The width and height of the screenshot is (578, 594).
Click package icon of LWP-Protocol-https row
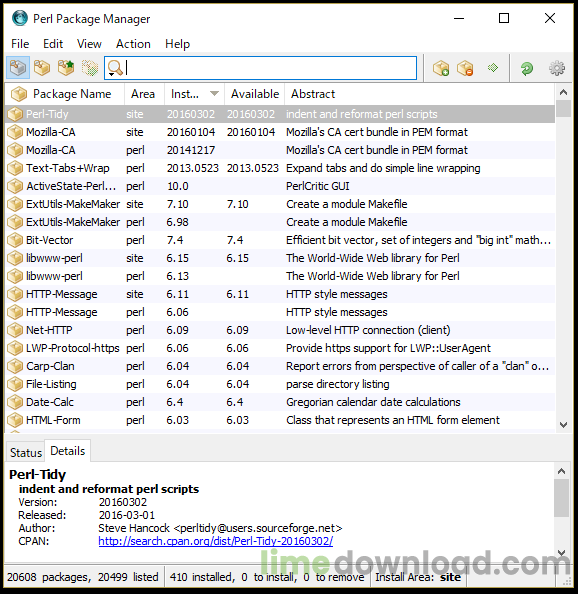pyautogui.click(x=15, y=348)
